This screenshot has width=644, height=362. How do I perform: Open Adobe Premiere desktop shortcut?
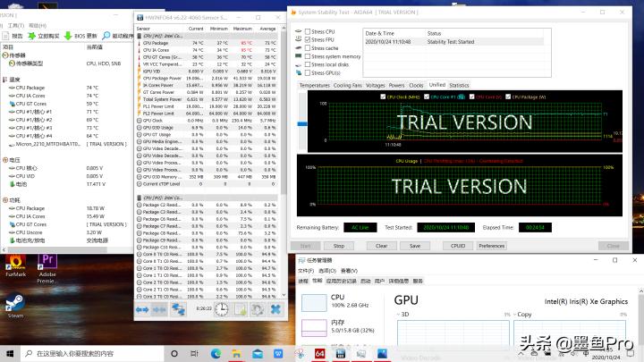[x=47, y=263]
